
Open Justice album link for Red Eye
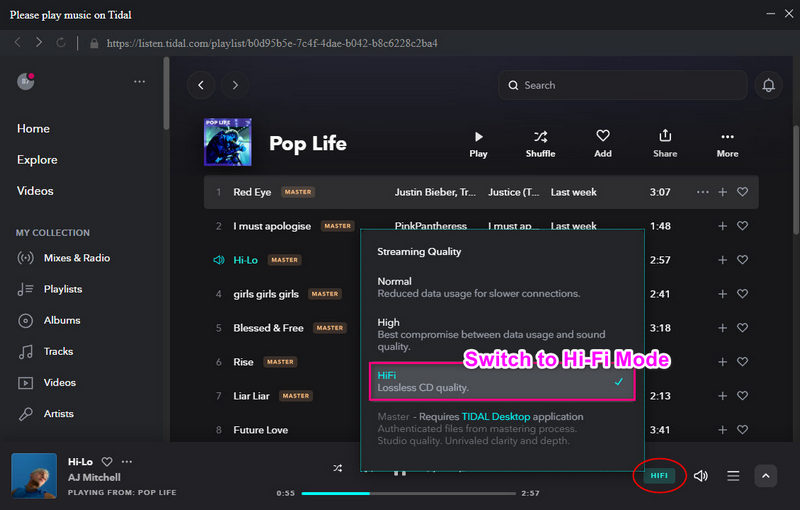(513, 192)
